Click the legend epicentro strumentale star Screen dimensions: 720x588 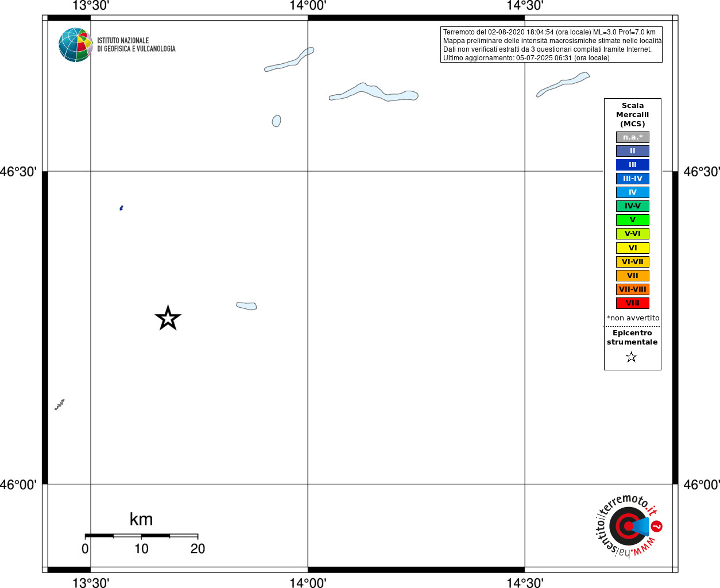click(x=632, y=357)
